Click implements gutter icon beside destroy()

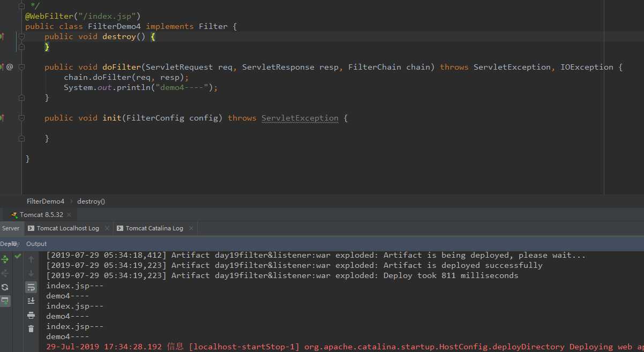2,36
